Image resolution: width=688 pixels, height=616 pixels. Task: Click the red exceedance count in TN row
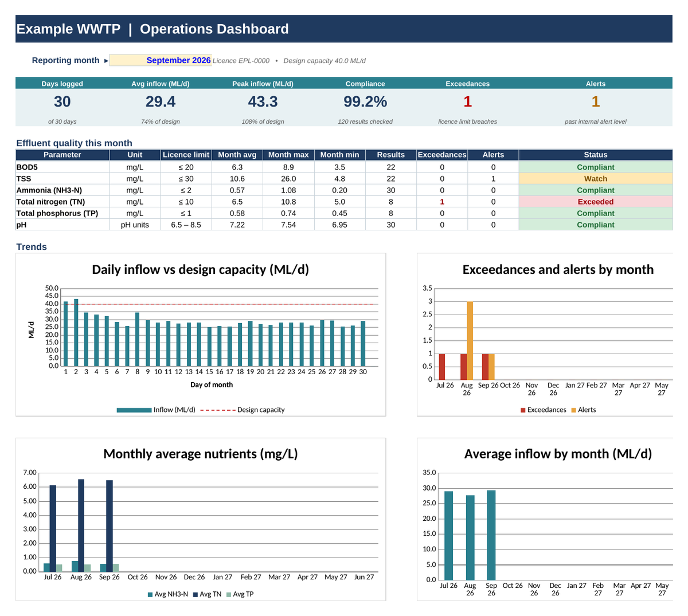point(442,202)
